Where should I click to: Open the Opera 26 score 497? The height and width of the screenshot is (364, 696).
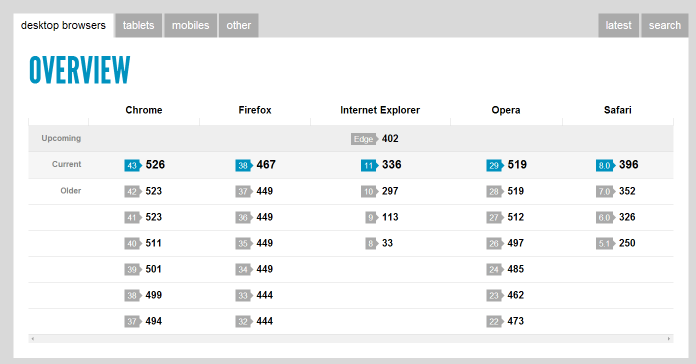tap(515, 243)
